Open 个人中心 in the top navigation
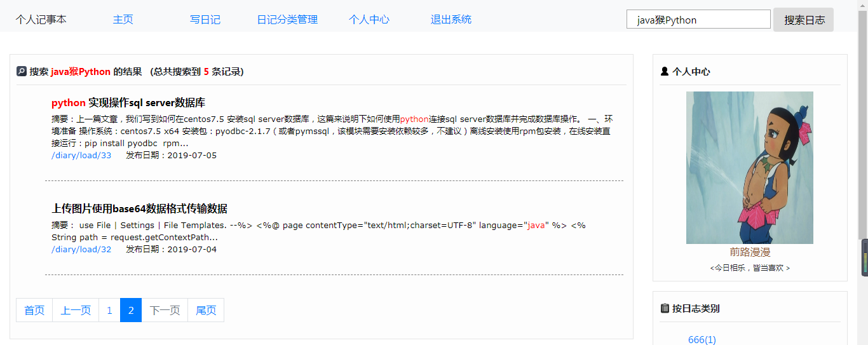 tap(369, 20)
